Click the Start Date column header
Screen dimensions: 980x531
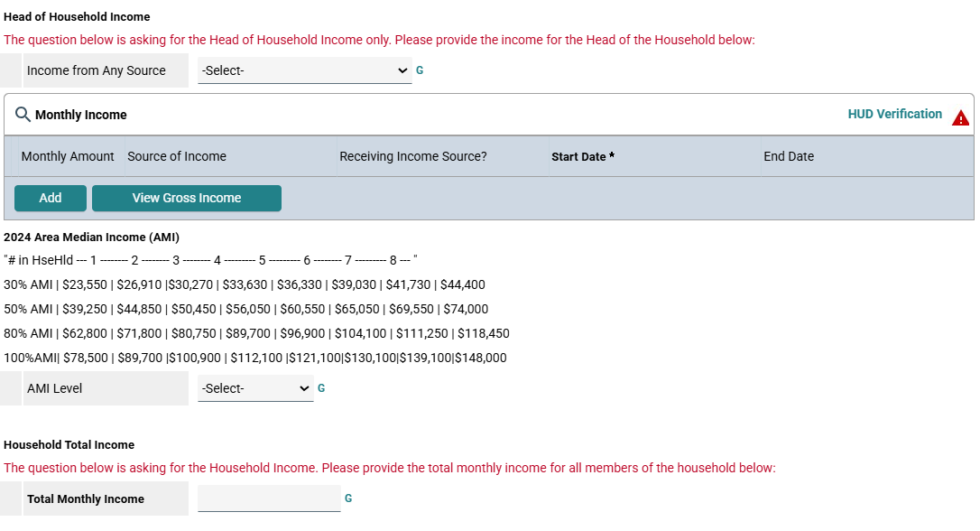pyautogui.click(x=582, y=156)
